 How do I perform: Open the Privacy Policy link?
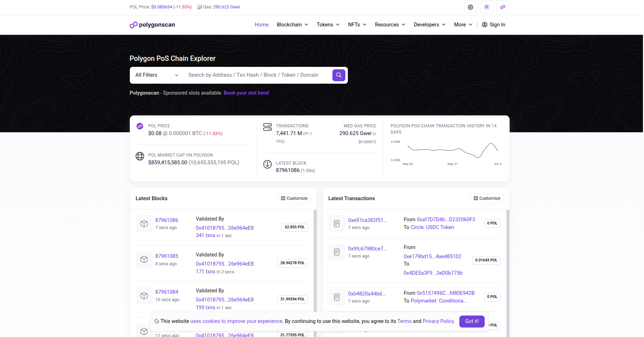(x=438, y=321)
